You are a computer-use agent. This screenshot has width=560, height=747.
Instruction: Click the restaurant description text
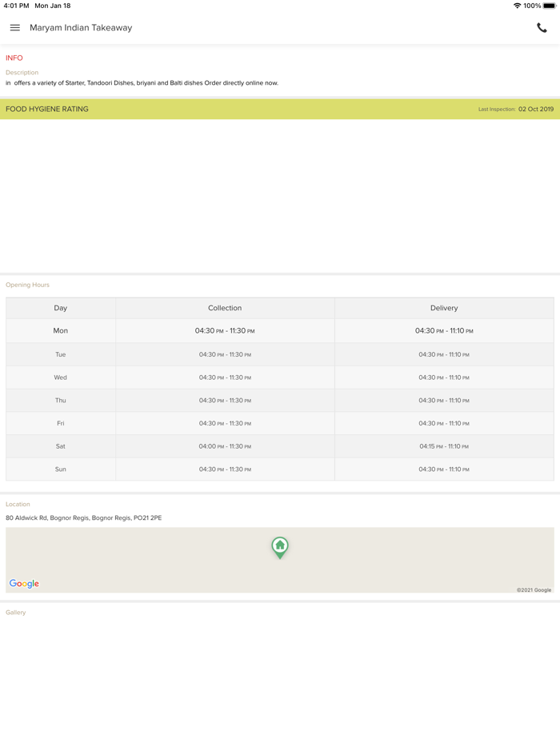click(x=142, y=83)
